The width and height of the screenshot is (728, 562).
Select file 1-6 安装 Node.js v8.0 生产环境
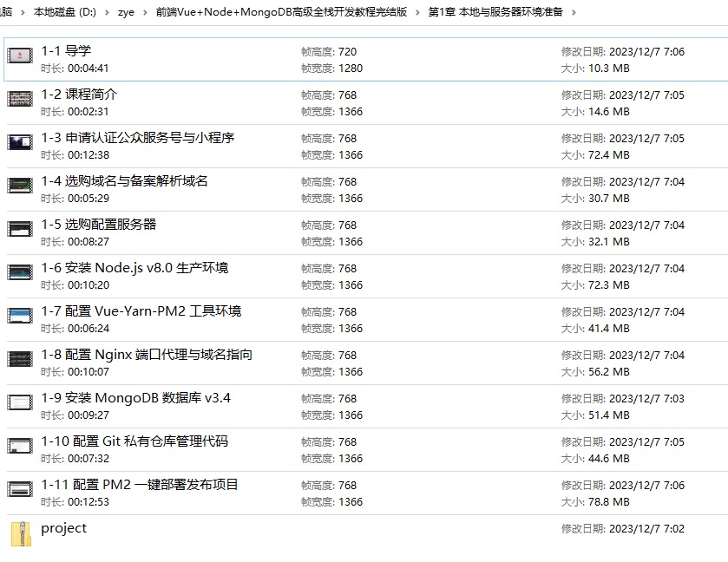tap(134, 268)
